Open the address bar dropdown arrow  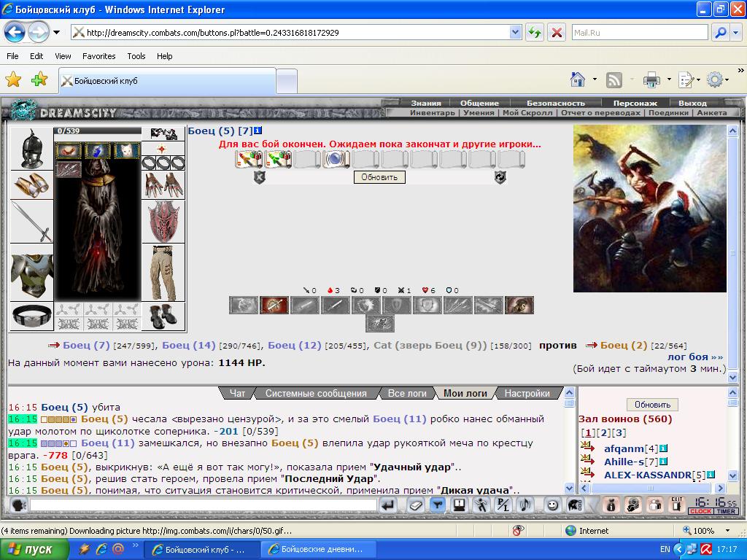coord(515,32)
